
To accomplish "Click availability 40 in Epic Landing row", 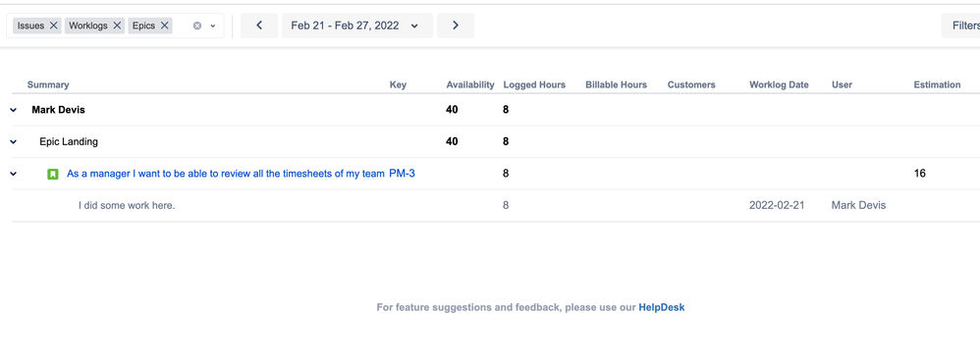I will tap(452, 141).
